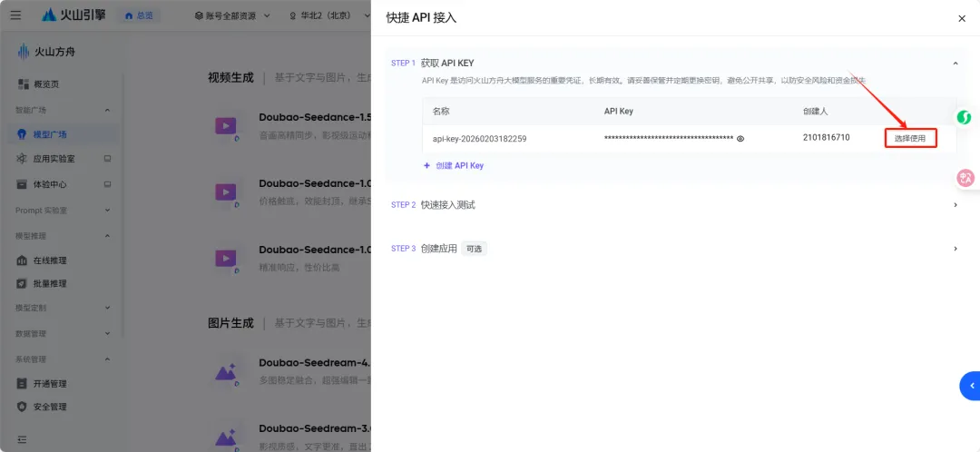Expand STEP 2 快速接入测试
The image size is (980, 452).
[x=955, y=205]
